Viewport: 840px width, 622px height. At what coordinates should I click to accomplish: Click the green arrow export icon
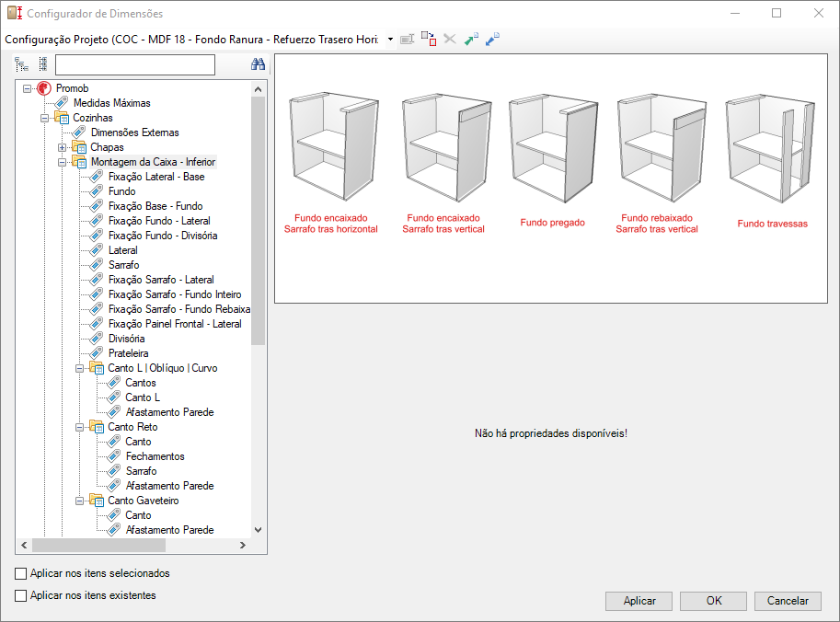coord(471,40)
